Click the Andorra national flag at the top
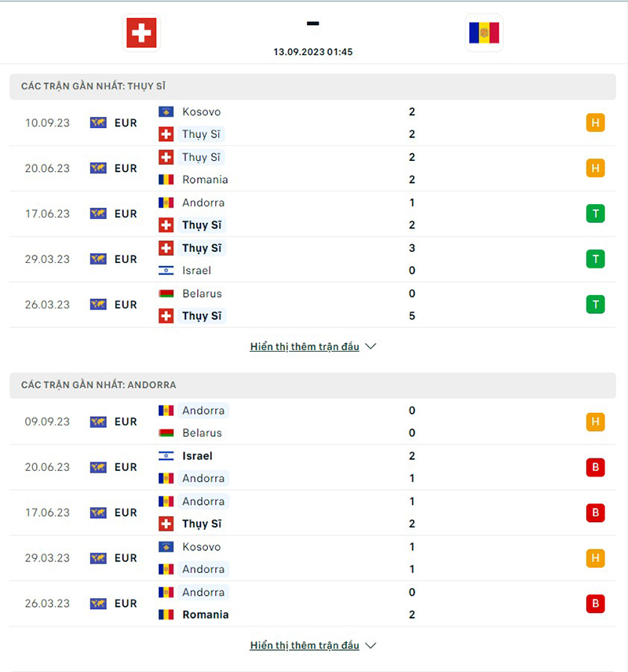The height and width of the screenshot is (672, 628). (x=484, y=33)
